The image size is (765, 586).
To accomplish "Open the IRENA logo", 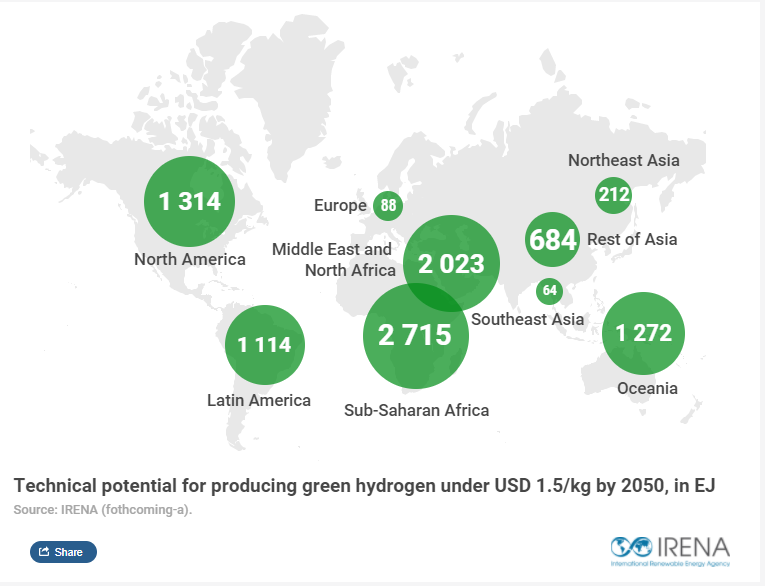I will 670,552.
